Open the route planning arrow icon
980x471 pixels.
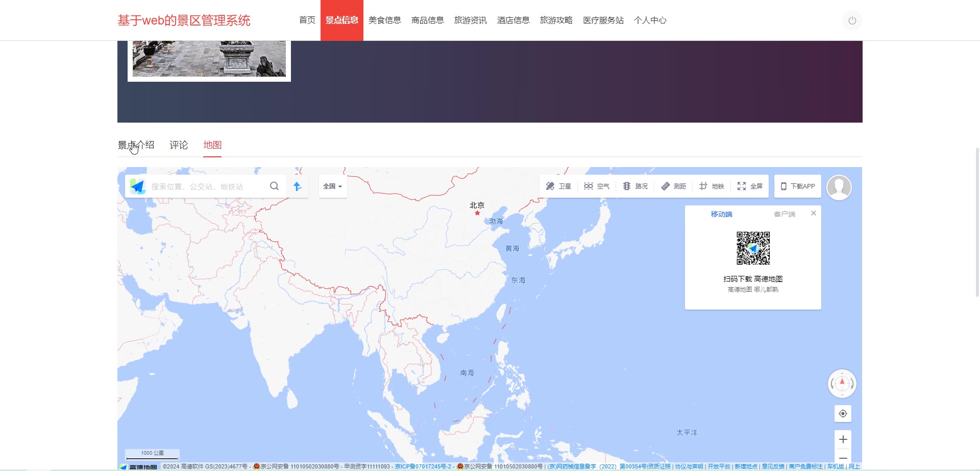click(x=298, y=186)
